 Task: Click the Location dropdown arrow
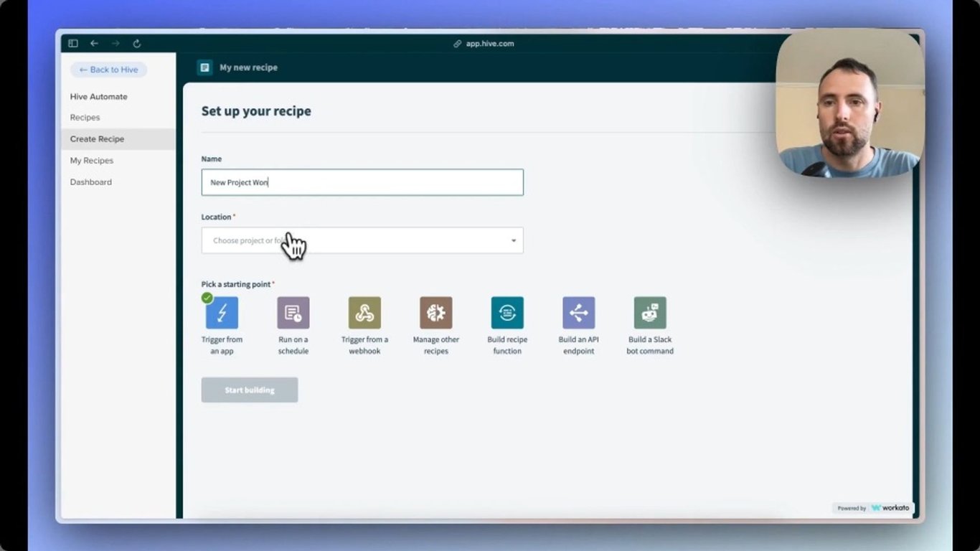pos(514,240)
